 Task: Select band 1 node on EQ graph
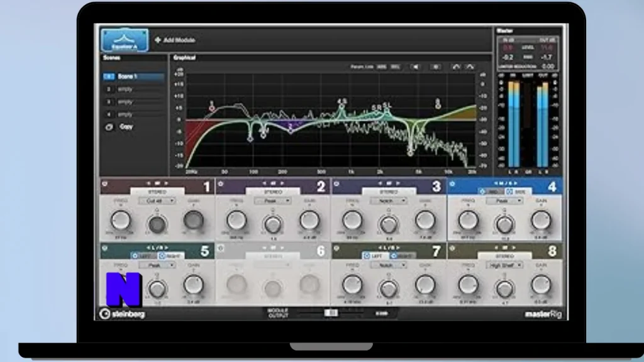tap(211, 108)
